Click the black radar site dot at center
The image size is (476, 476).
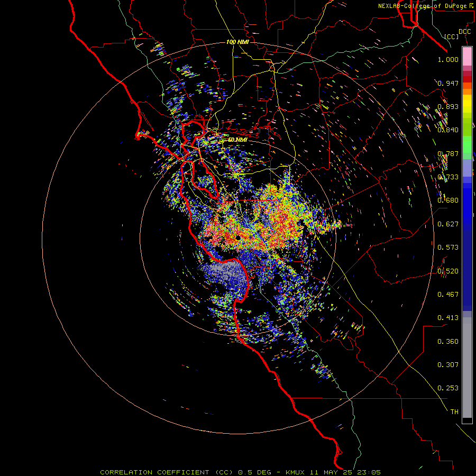tap(239, 237)
